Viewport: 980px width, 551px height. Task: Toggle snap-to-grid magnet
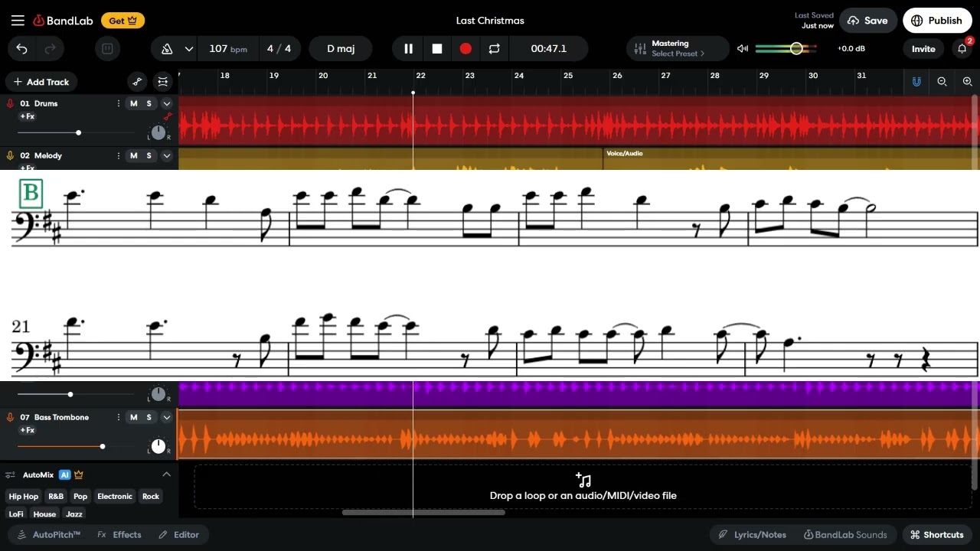(x=916, y=82)
